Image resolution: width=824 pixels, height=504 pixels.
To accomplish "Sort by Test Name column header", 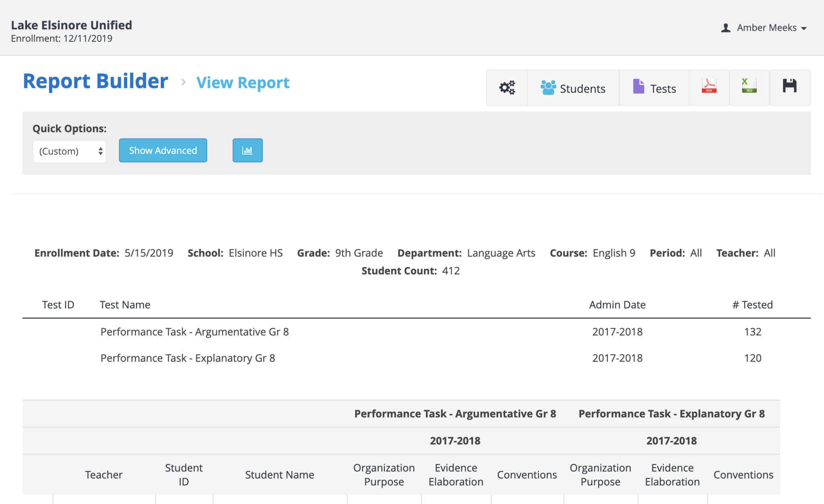I will (x=125, y=305).
